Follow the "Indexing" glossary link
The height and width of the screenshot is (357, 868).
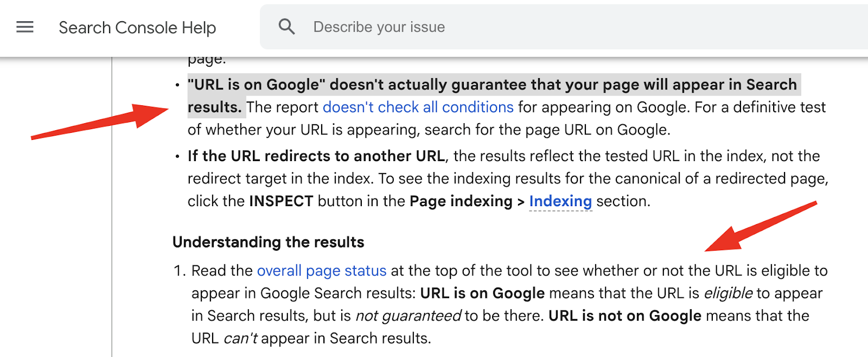point(560,201)
